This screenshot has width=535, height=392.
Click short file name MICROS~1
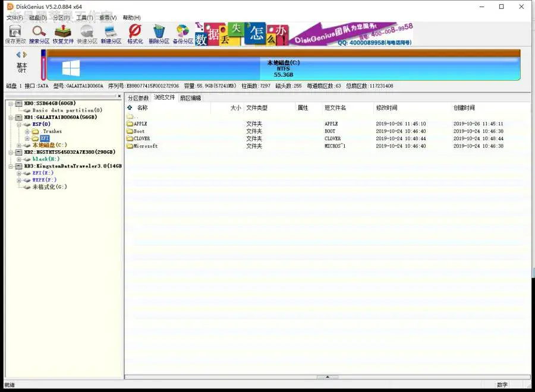tap(335, 146)
